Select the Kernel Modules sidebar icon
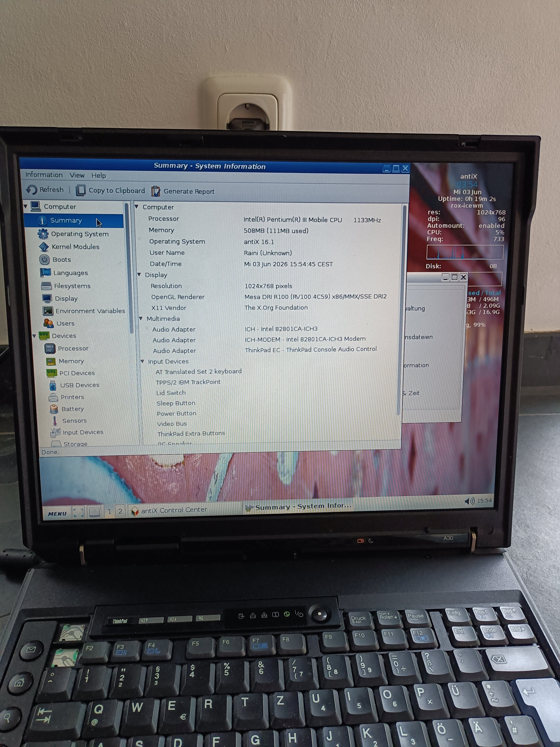This screenshot has width=560, height=747. [44, 247]
